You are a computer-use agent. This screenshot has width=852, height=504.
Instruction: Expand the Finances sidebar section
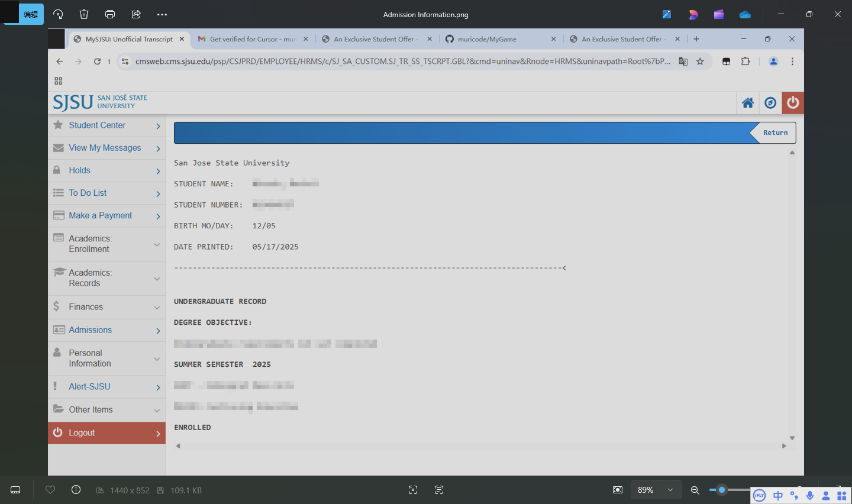106,307
